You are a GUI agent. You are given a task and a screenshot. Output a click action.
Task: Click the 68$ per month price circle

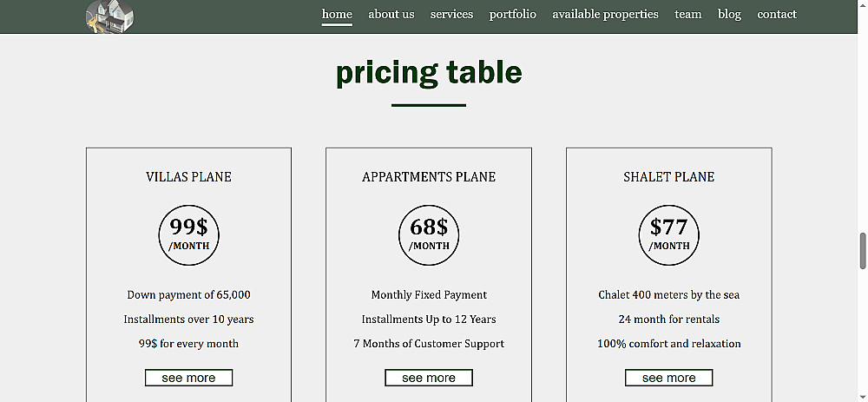[429, 234]
